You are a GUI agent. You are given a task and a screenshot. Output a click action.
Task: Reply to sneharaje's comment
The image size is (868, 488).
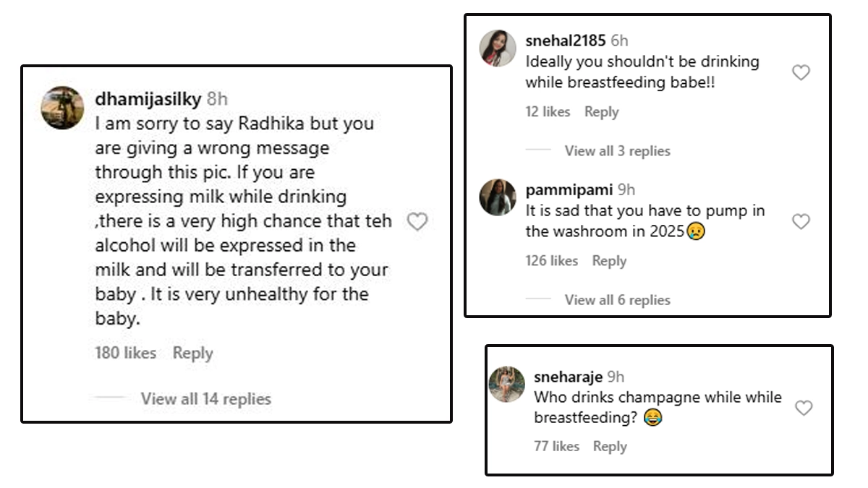tap(610, 447)
